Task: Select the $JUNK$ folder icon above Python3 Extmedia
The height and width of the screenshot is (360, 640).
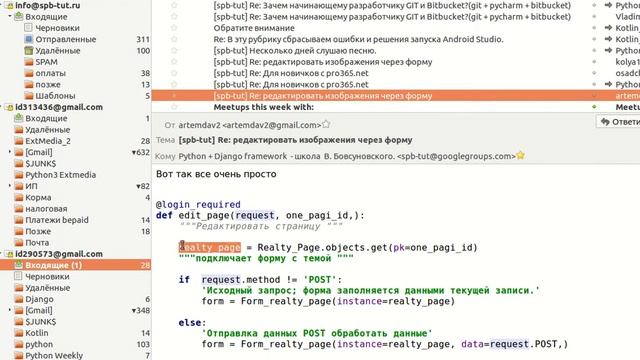Action: (x=18, y=163)
